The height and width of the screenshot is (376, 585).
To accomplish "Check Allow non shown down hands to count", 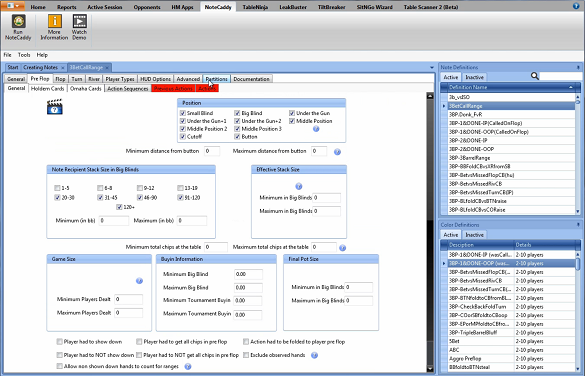I will 59,366.
